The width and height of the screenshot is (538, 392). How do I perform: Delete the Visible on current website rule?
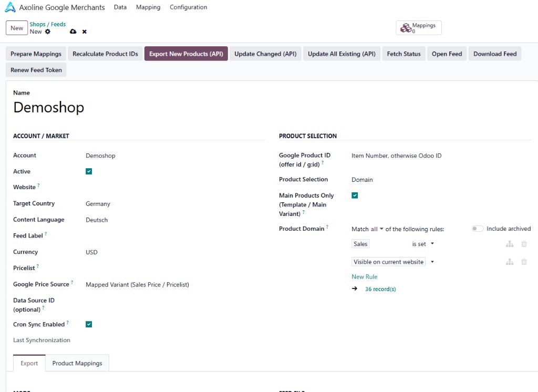[x=524, y=262]
